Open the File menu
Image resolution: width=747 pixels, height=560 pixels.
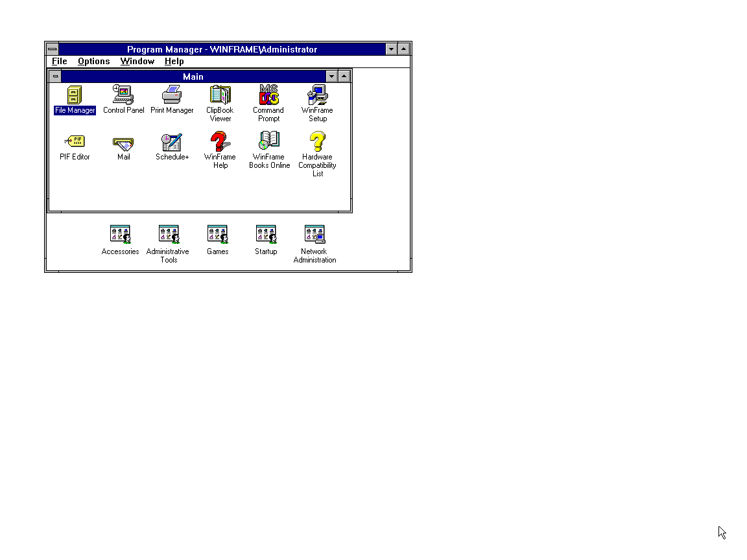click(x=60, y=62)
